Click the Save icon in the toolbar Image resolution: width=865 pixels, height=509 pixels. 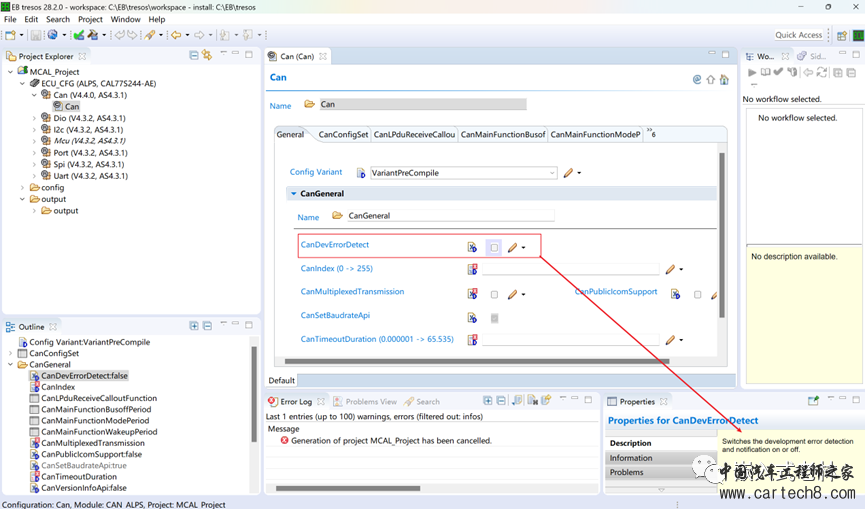pos(36,35)
